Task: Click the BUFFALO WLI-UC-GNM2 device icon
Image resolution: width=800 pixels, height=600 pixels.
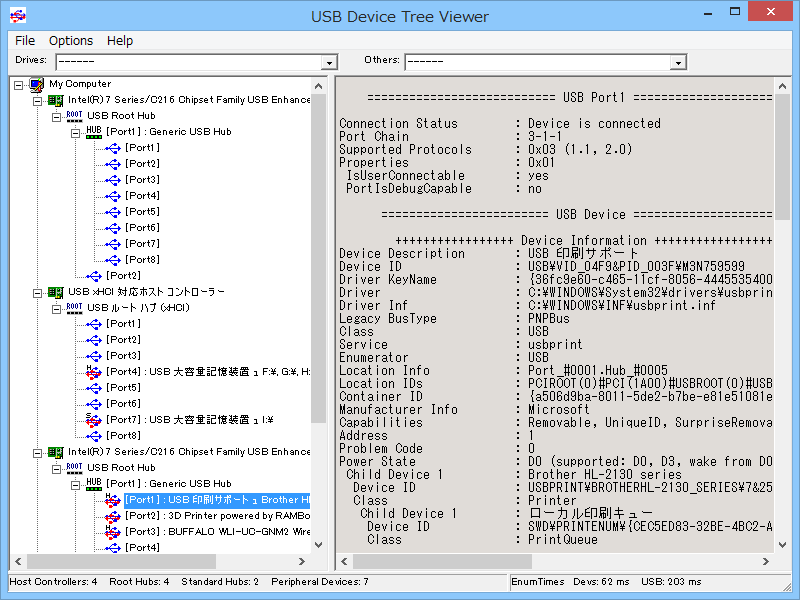Action: click(113, 530)
